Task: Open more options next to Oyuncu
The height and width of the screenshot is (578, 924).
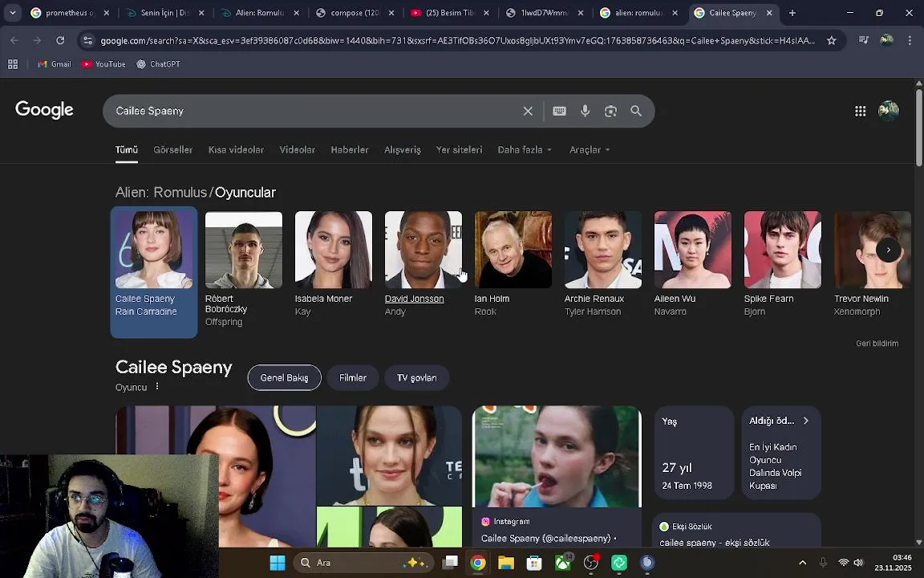Action: tap(156, 386)
